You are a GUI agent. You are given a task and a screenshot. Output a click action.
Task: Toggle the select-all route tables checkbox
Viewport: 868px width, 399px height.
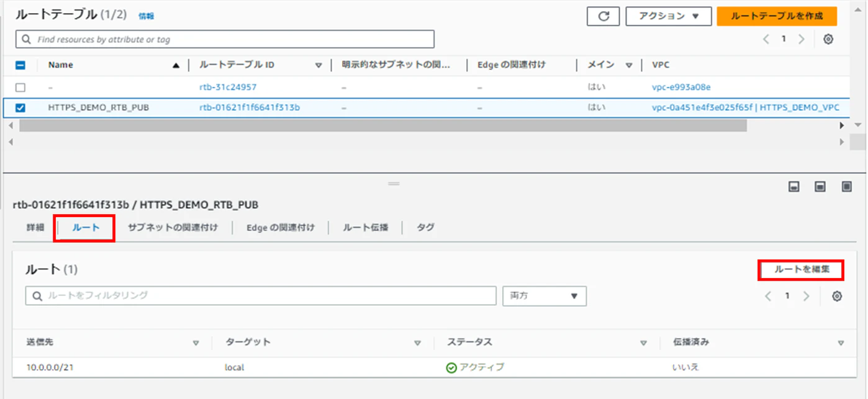point(20,65)
